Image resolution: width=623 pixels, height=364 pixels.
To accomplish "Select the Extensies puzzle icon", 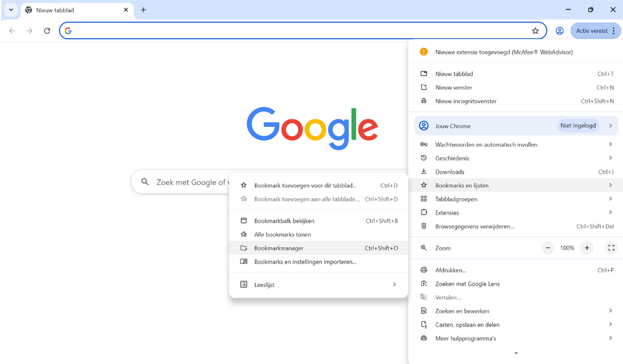I will tap(423, 212).
